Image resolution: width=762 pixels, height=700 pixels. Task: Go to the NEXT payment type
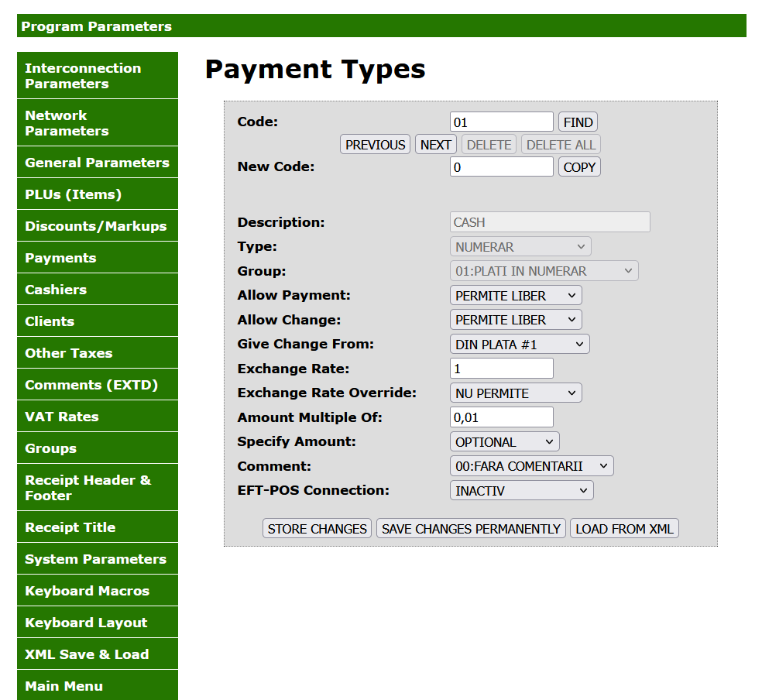pos(435,145)
